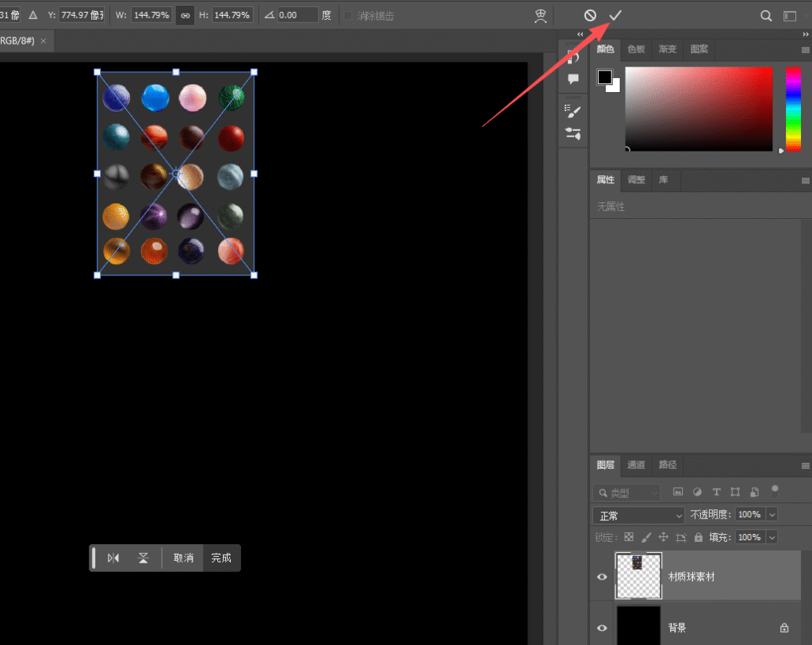Switch to the 通道 tab
The image size is (812, 645).
coord(636,465)
